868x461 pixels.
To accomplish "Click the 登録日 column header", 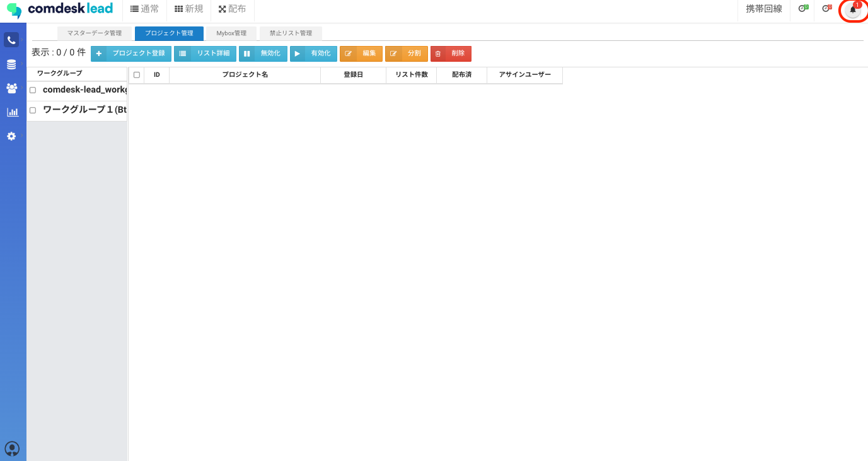I will coord(353,75).
